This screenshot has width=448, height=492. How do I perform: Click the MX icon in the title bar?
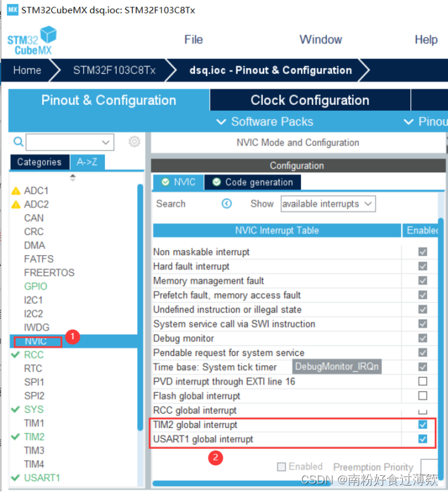coord(12,10)
